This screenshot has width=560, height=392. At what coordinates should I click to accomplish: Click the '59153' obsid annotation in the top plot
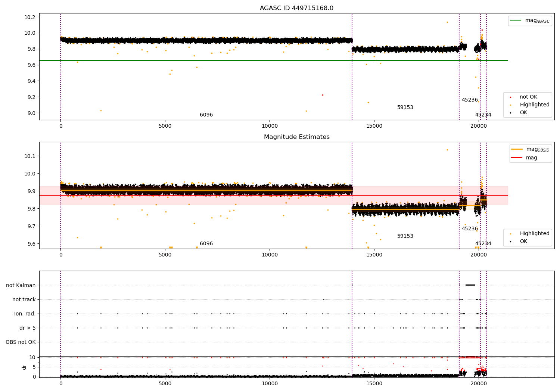click(405, 108)
